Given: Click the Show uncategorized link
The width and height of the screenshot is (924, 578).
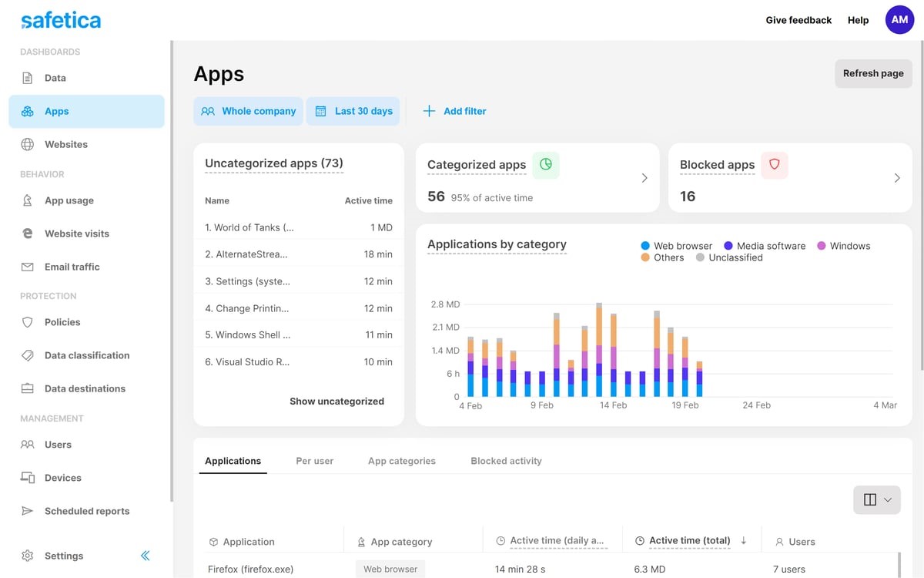Looking at the screenshot, I should tap(336, 401).
